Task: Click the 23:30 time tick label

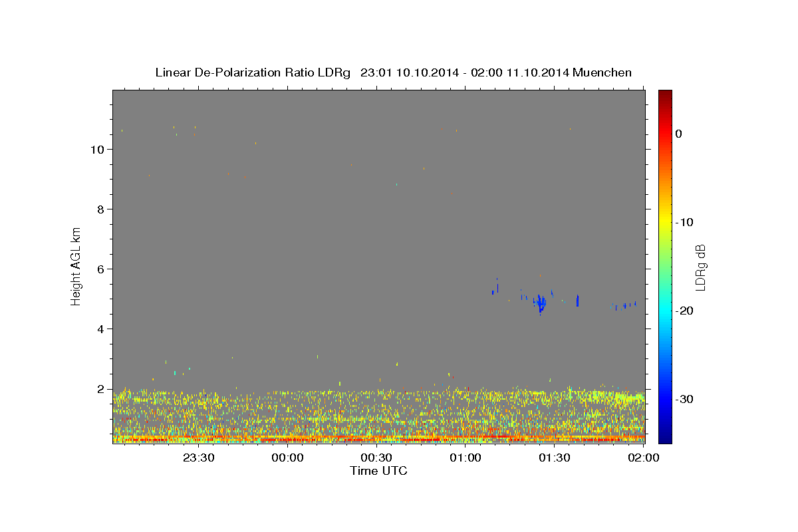Action: point(199,458)
